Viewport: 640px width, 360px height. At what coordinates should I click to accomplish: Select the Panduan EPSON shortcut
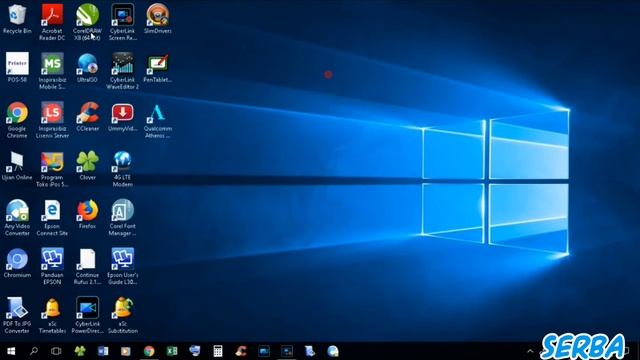52,267
